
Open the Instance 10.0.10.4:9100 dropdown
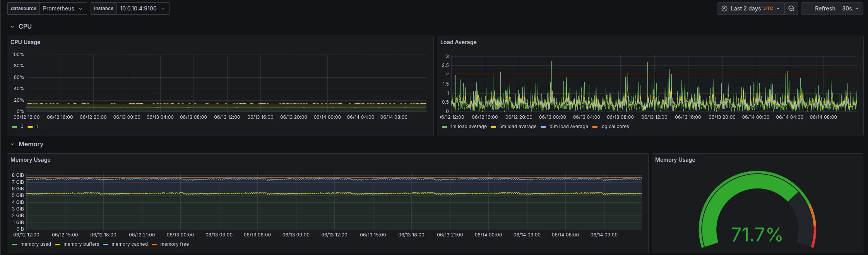tap(143, 9)
